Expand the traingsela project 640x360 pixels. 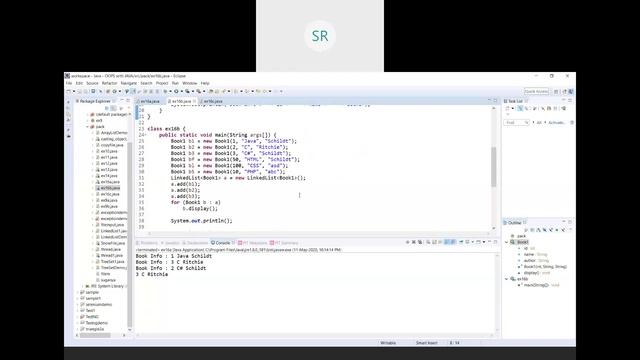click(x=78, y=329)
